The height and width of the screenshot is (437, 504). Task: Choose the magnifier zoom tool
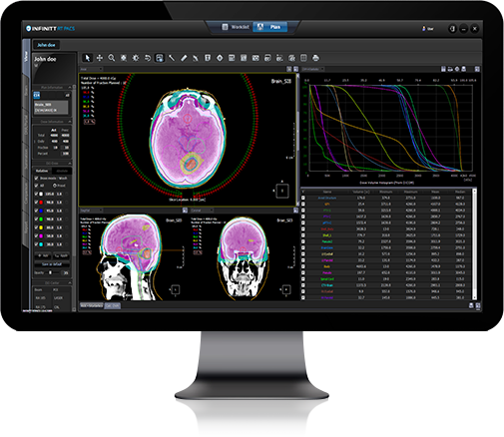(112, 58)
